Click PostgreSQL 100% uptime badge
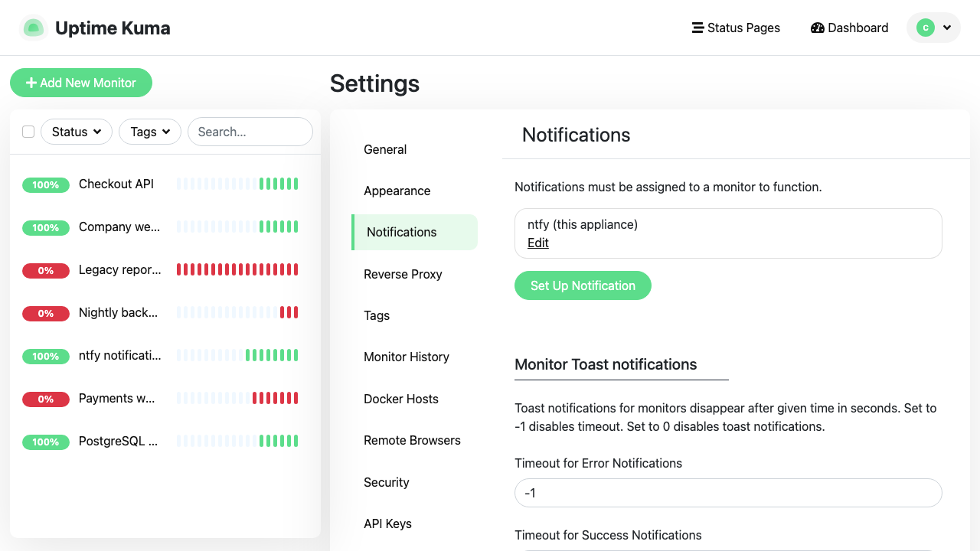 [46, 442]
